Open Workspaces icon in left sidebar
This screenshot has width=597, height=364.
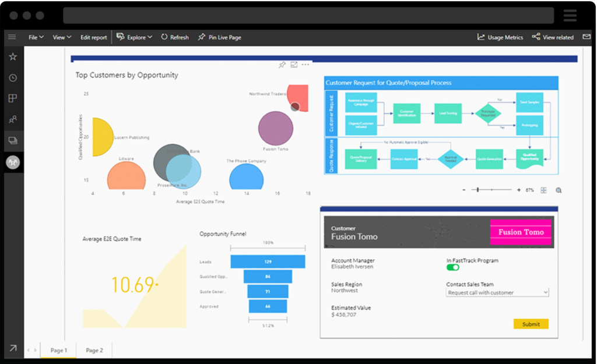tap(13, 141)
